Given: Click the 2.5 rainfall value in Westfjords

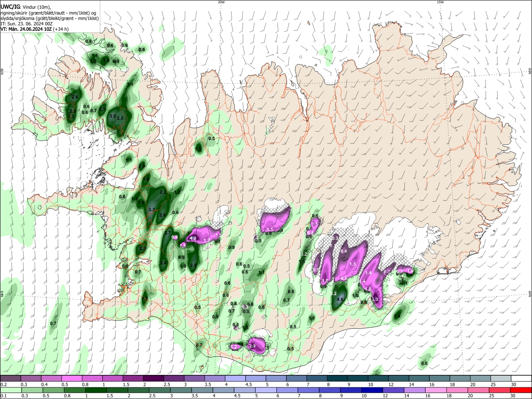Looking at the screenshot, I should click(x=121, y=118).
